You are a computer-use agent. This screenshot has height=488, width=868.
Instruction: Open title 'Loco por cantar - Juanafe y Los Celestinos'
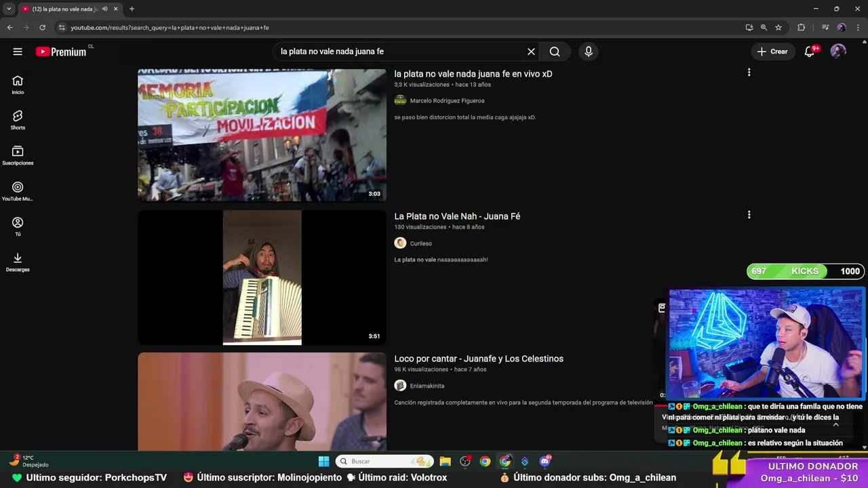tap(479, 359)
